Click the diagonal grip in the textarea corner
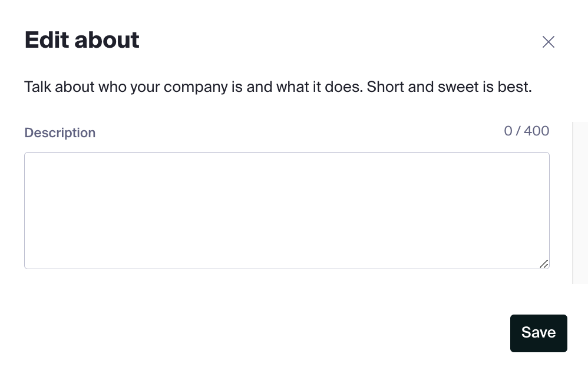Viewport: 588px width, 377px height. [x=544, y=264]
